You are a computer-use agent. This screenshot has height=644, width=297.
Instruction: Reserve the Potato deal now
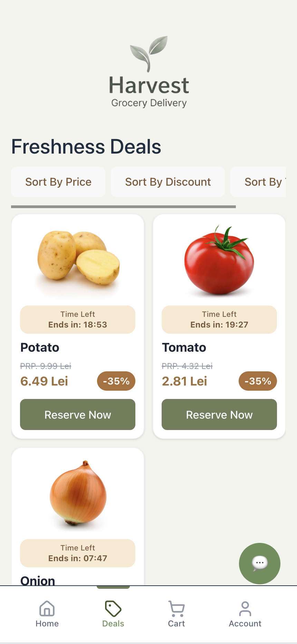pos(78,414)
